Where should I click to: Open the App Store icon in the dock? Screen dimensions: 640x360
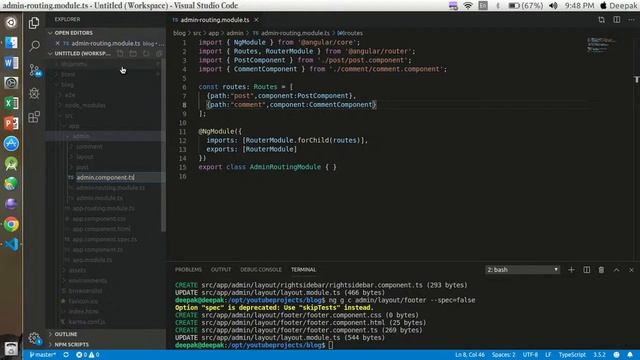pos(11,143)
